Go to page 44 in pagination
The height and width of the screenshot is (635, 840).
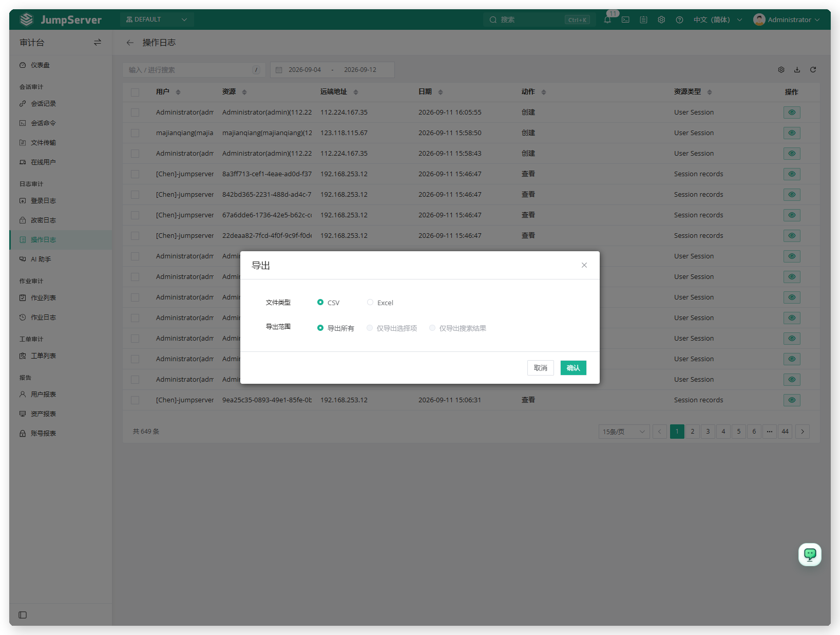pos(785,432)
